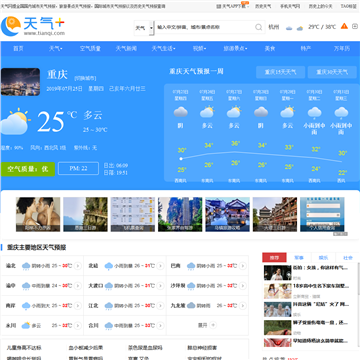
Task: Click arrow button in 九龙坡 row
Action: click(243, 306)
